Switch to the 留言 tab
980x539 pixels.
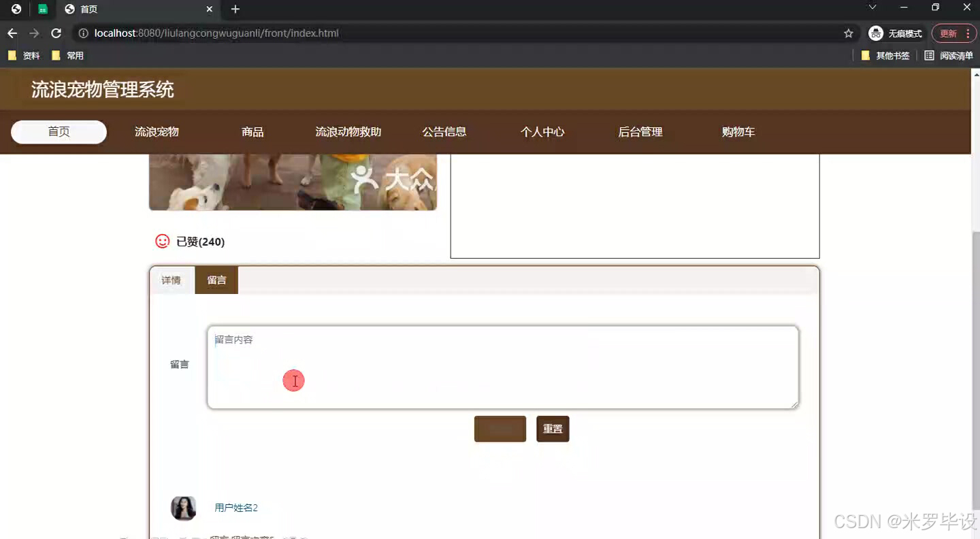pyautogui.click(x=216, y=280)
